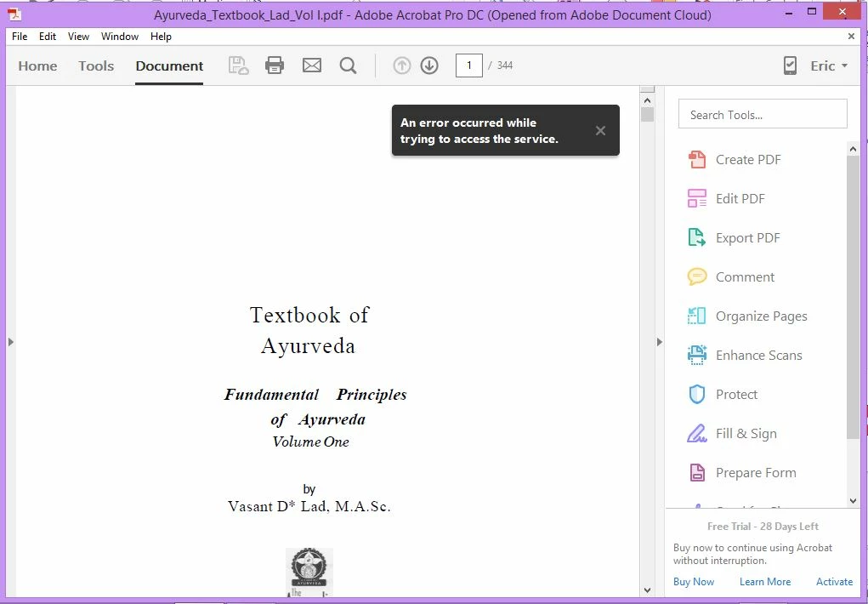Click the tools pane scrollbar thumb

tap(853, 298)
